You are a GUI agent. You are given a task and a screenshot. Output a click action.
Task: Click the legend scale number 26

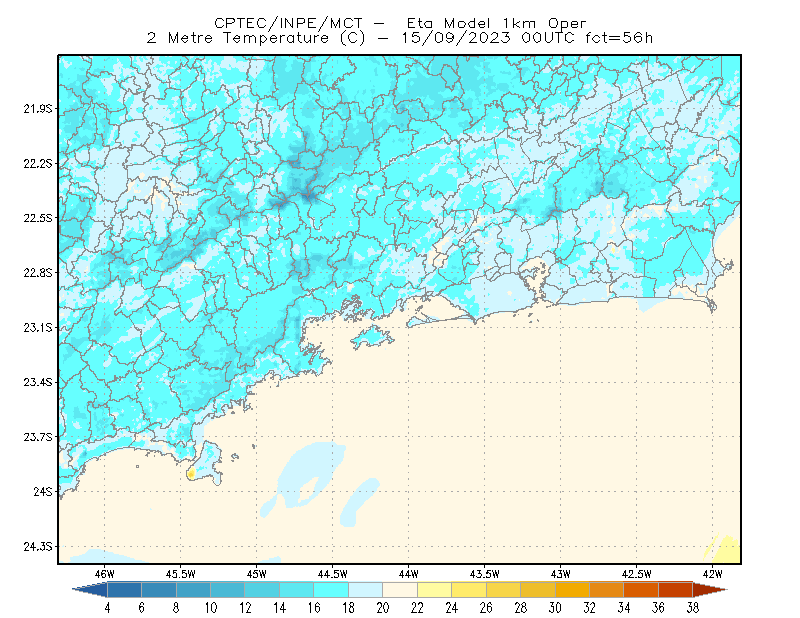click(486, 608)
